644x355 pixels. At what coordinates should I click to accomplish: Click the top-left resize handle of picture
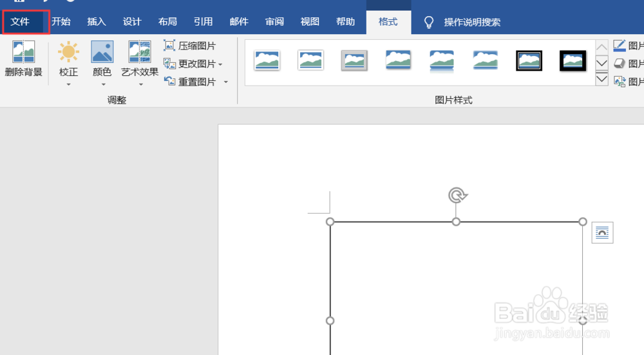coord(330,222)
